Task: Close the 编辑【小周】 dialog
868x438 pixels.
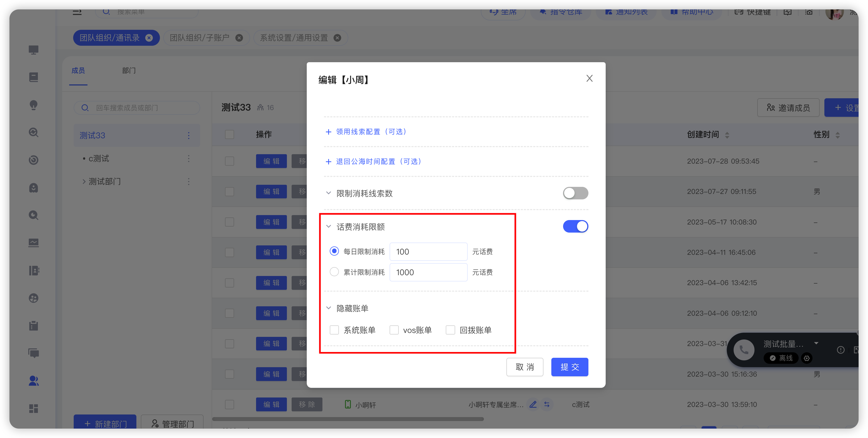Action: click(589, 78)
